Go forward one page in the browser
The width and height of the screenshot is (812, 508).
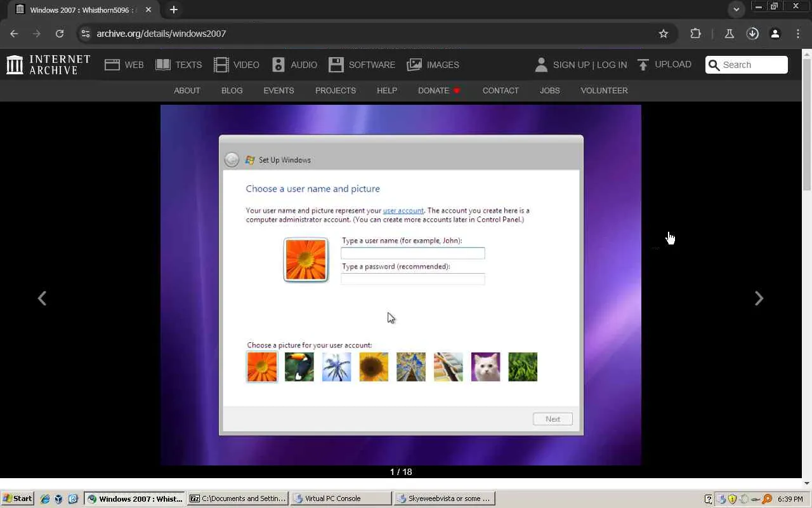point(37,34)
